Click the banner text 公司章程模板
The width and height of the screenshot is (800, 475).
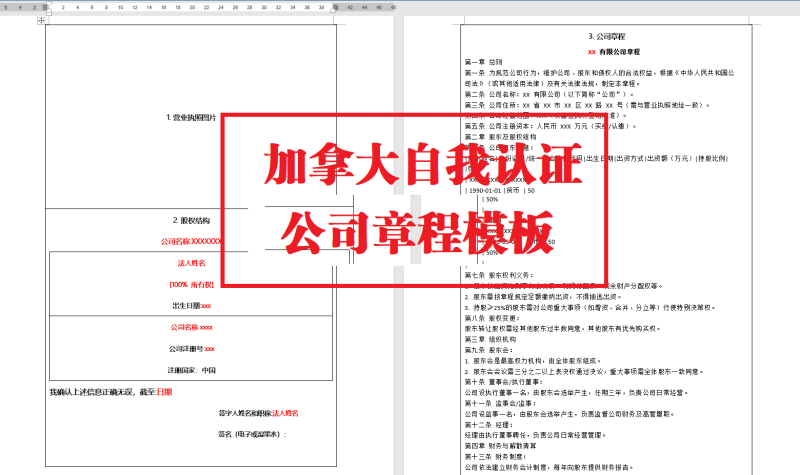[x=417, y=232]
